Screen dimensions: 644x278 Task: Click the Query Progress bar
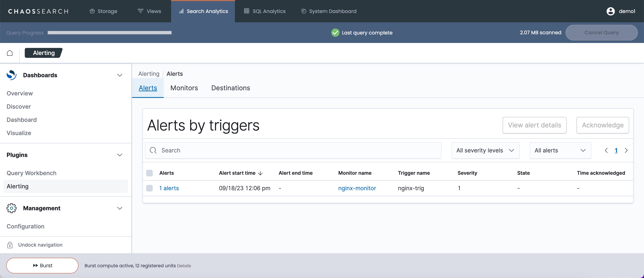tap(109, 32)
